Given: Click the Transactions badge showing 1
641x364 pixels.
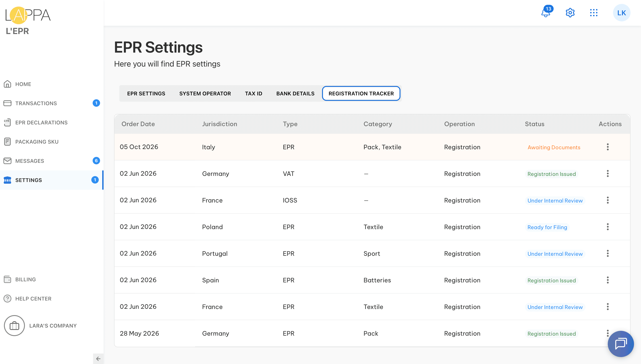Looking at the screenshot, I should [96, 103].
